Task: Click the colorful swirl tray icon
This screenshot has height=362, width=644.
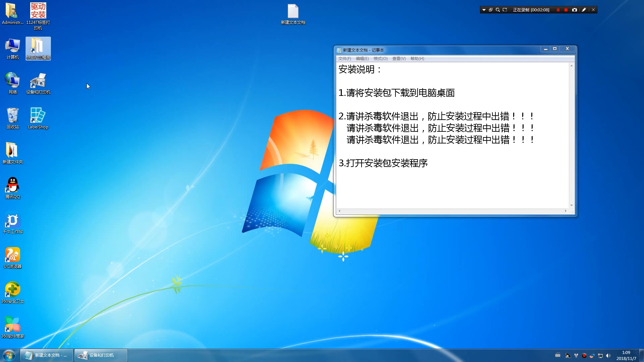Action: 592,356
